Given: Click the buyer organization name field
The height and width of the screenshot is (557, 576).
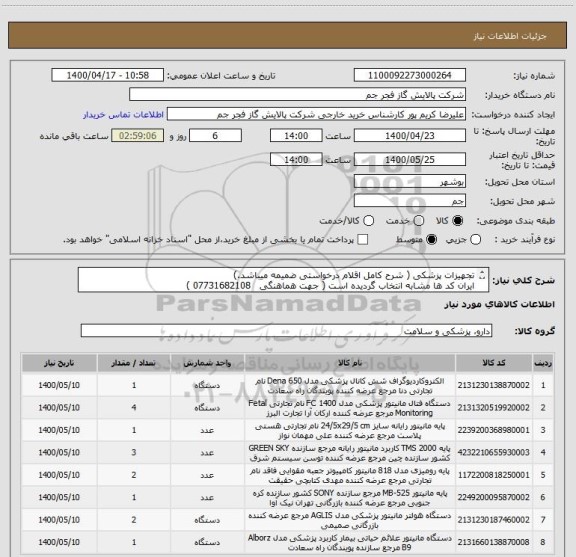Looking at the screenshot, I should [x=298, y=95].
